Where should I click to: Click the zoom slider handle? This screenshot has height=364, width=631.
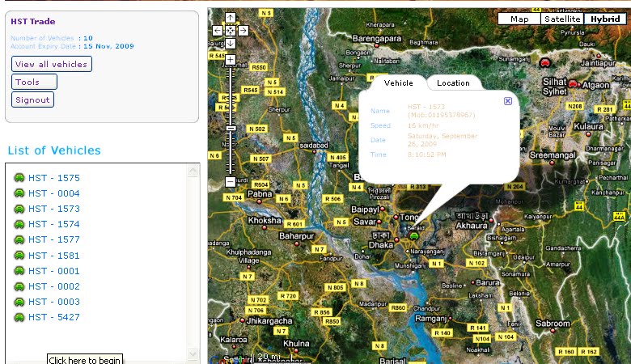[231, 129]
